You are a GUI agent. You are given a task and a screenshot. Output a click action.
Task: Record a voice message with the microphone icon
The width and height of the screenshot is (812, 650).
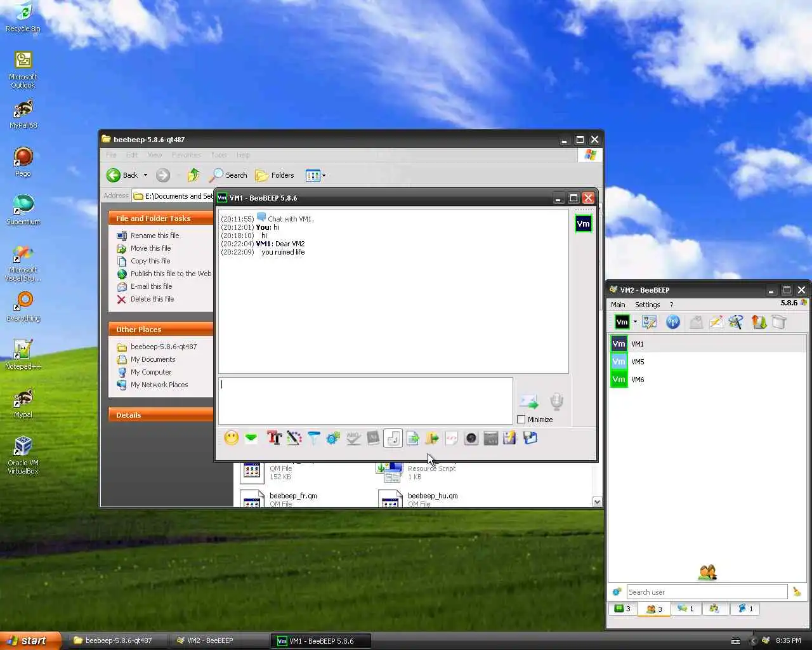(556, 402)
